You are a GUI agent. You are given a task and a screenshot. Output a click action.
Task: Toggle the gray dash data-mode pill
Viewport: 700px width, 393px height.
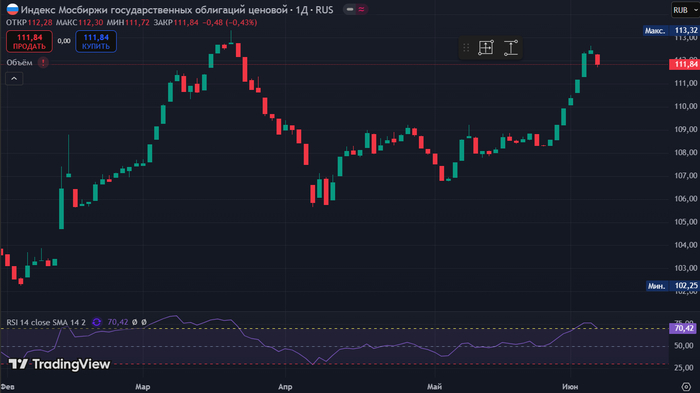coord(350,9)
